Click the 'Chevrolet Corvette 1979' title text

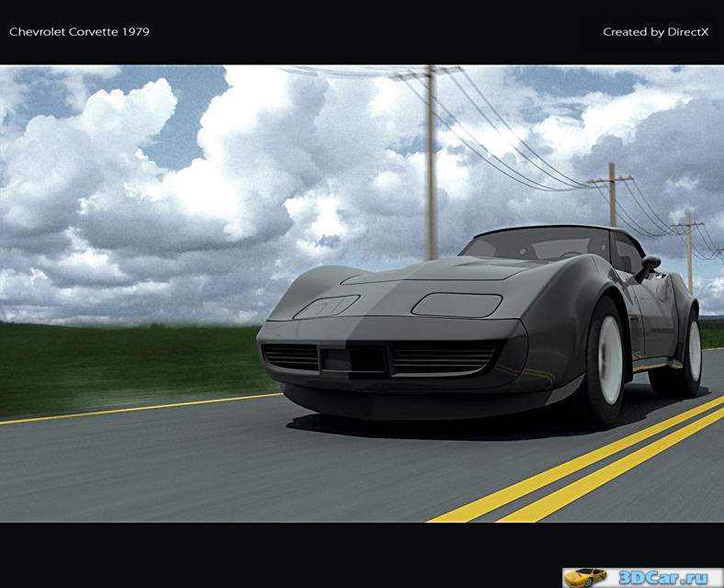[x=79, y=32]
